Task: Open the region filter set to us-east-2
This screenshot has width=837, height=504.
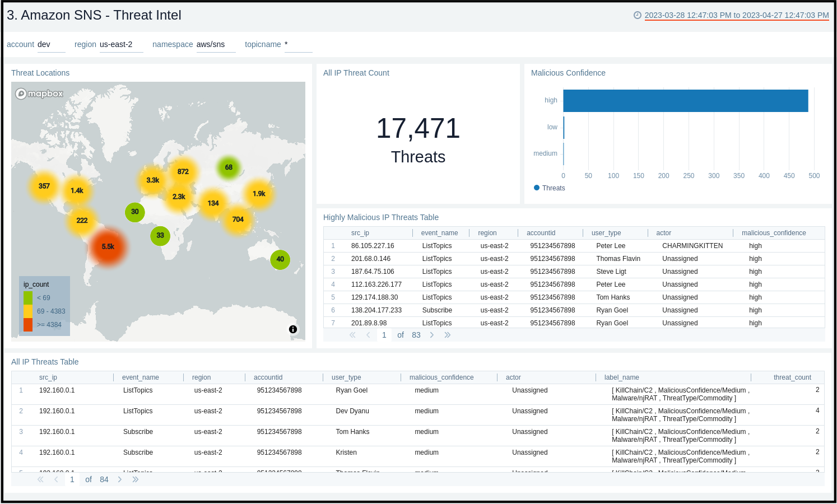Action: point(120,45)
